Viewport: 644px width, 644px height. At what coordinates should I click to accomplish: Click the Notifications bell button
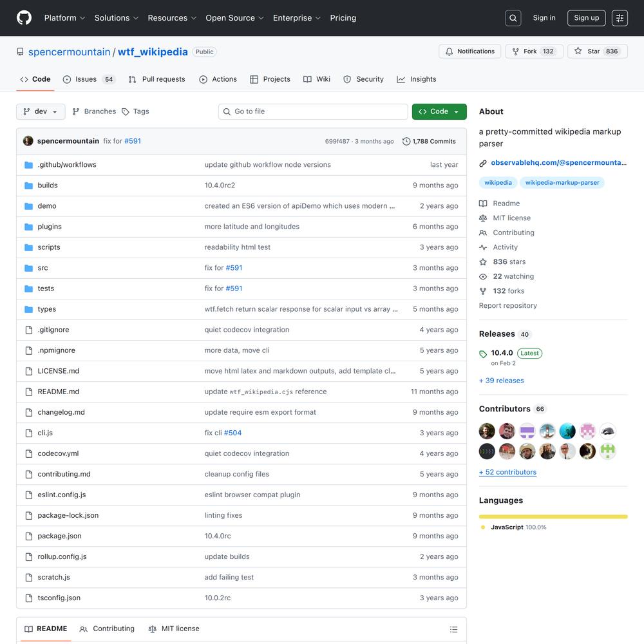coord(469,52)
